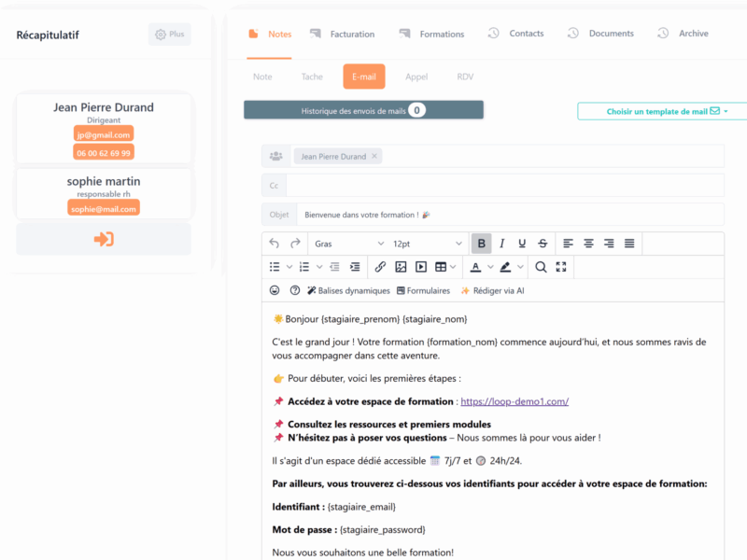This screenshot has width=747, height=560.
Task: Open the find and replace search icon
Action: (x=541, y=267)
